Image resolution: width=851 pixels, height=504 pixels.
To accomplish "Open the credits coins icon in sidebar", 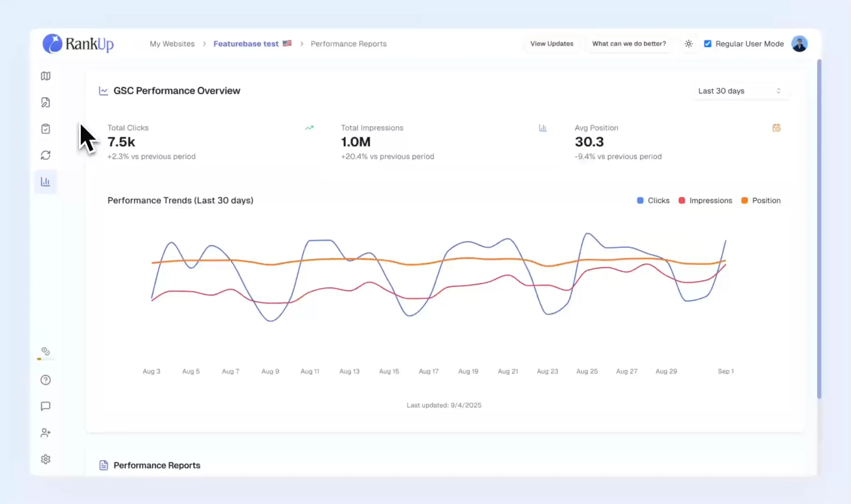I will click(x=46, y=351).
